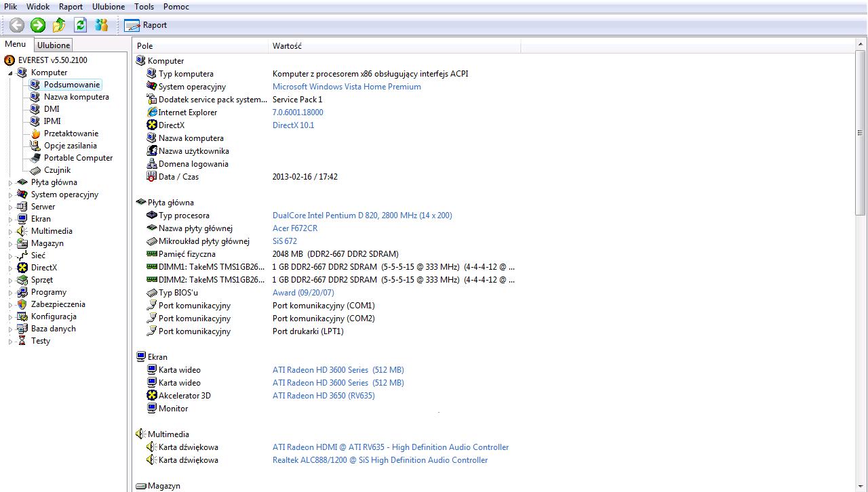
Task: Open the SiS 672 chipset link
Action: tap(285, 241)
